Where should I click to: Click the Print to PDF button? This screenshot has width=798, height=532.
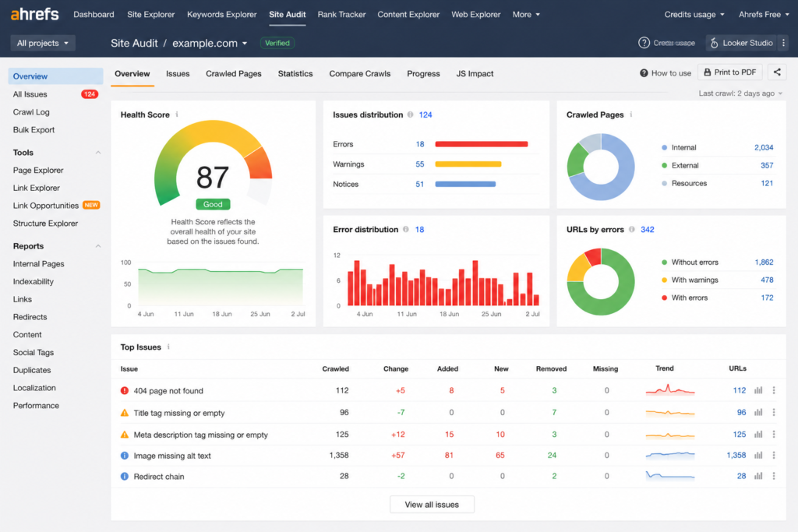(x=729, y=72)
